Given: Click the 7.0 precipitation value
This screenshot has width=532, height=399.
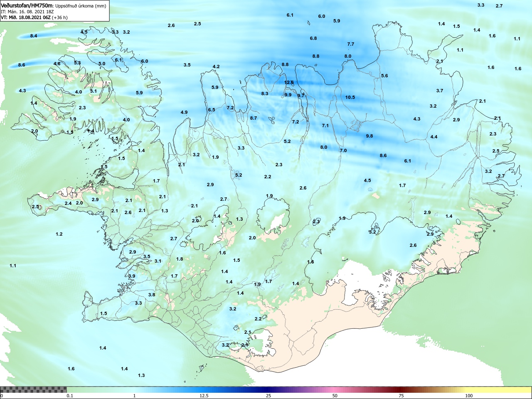Looking at the screenshot, I should (x=343, y=150).
